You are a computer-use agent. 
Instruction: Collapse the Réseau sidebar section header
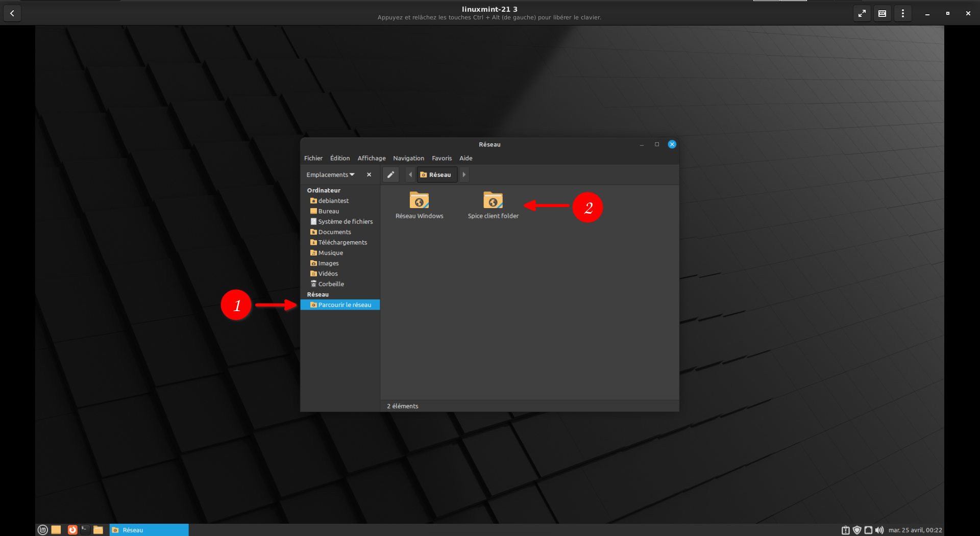(317, 295)
